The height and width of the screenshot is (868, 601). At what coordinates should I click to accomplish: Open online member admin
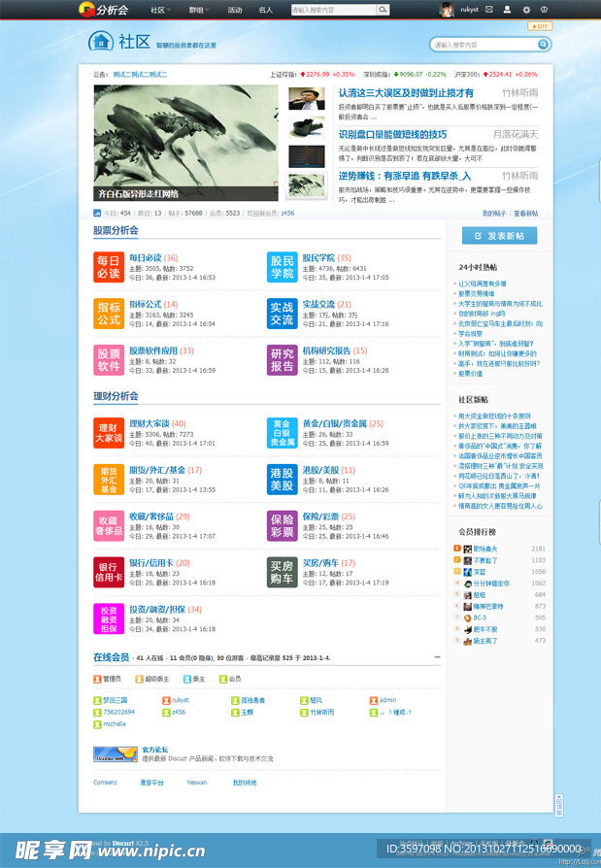point(387,700)
